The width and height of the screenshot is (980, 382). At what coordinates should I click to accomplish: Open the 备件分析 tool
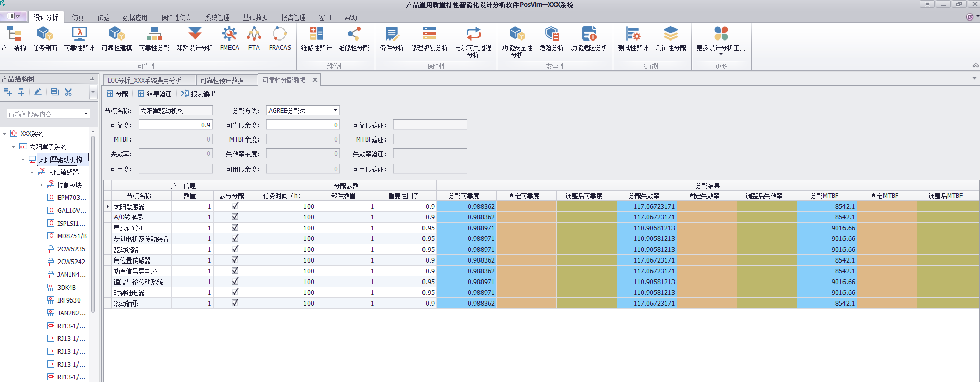coord(392,39)
